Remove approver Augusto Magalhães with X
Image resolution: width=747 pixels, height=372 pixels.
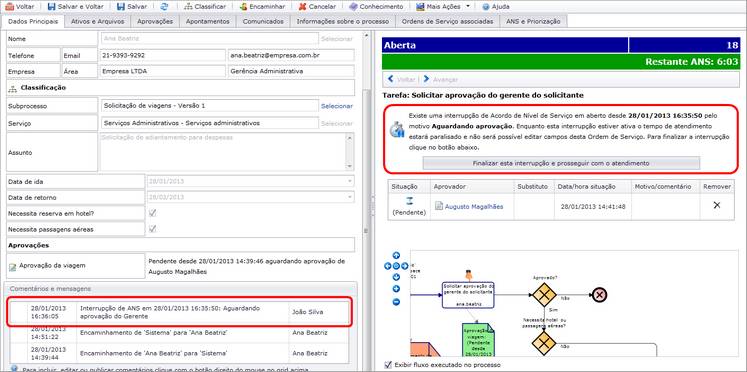coord(717,205)
